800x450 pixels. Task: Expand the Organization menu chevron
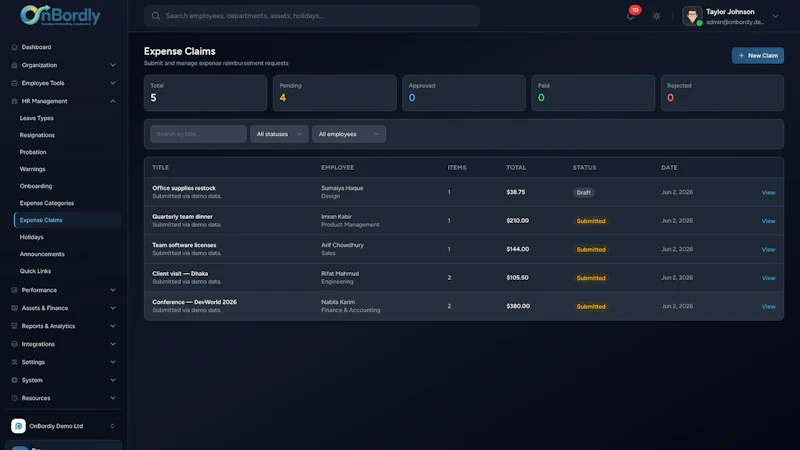tap(113, 65)
